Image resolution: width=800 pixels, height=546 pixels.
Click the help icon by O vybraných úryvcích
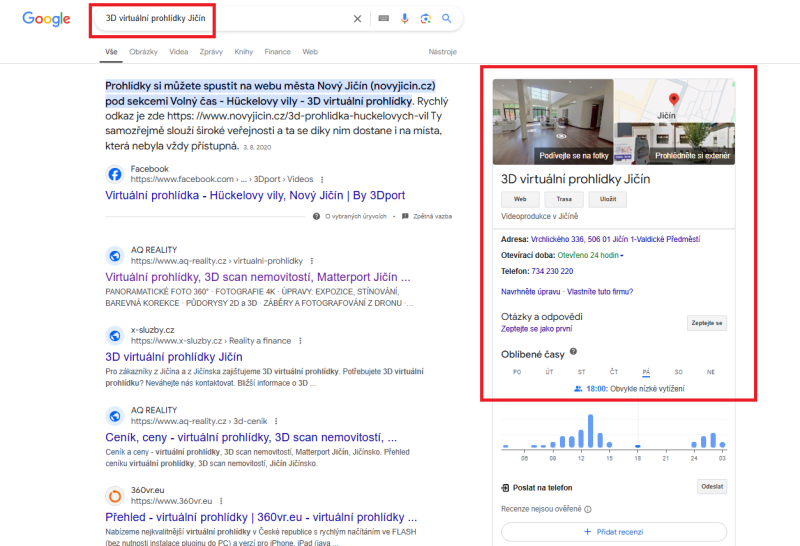316,216
